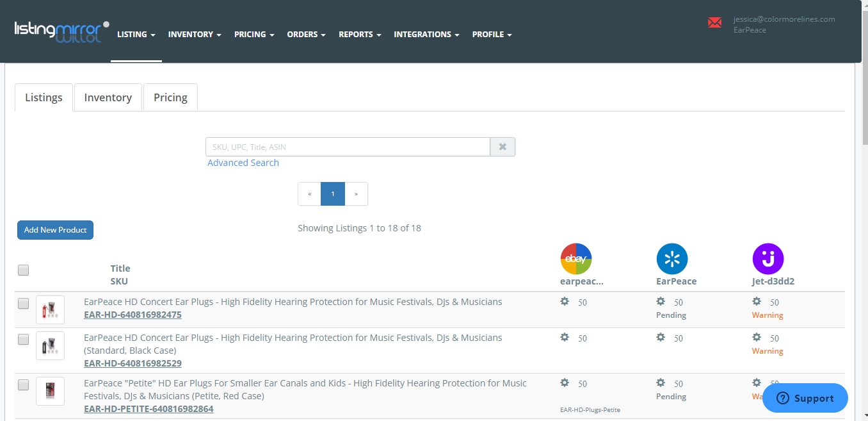Screen dimensions: 868x421
Task: Click the eBay marketplace icon
Action: tap(575, 259)
